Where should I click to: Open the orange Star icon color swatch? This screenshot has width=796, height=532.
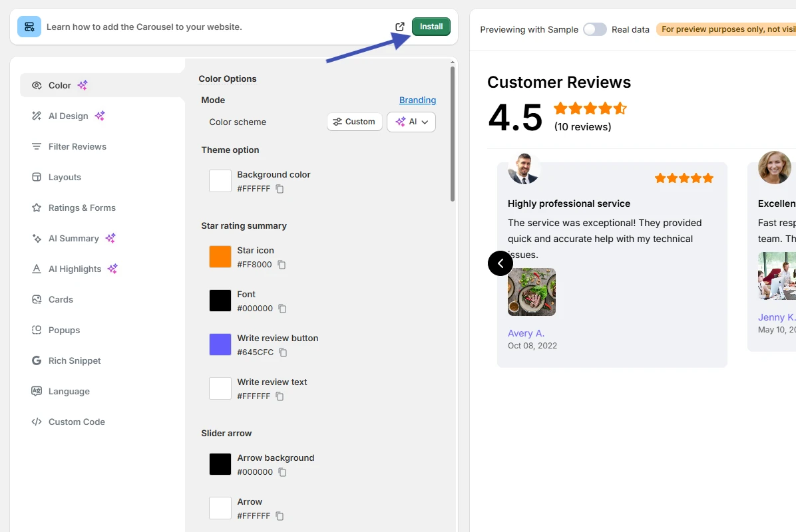(x=220, y=257)
